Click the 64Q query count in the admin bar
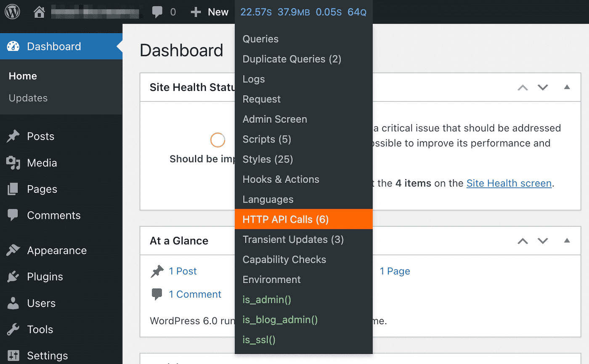The image size is (589, 364). [x=357, y=12]
